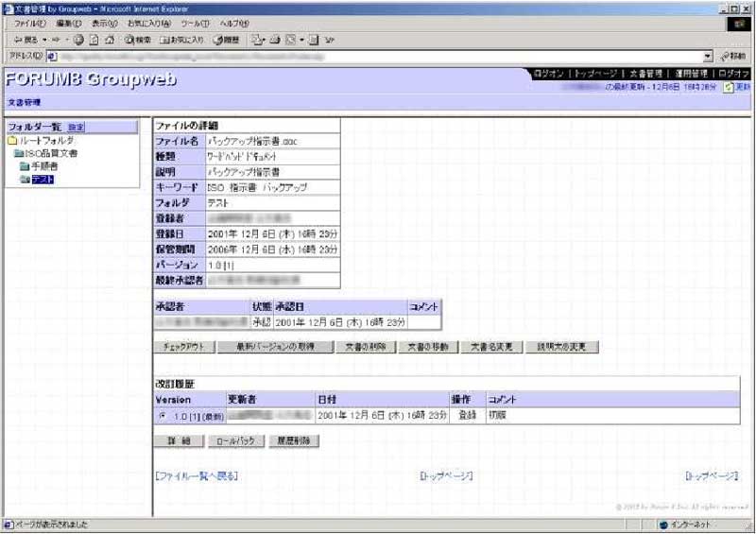Select ルートフォルダ in the folder tree

[x=46, y=141]
